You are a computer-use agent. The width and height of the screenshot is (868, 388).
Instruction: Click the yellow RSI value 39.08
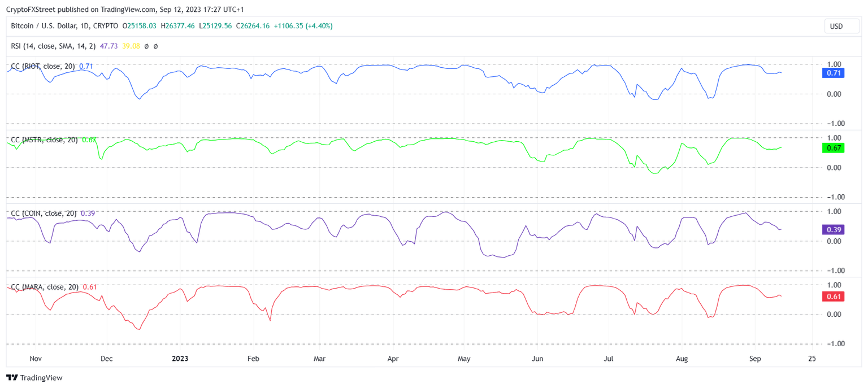[x=131, y=46]
